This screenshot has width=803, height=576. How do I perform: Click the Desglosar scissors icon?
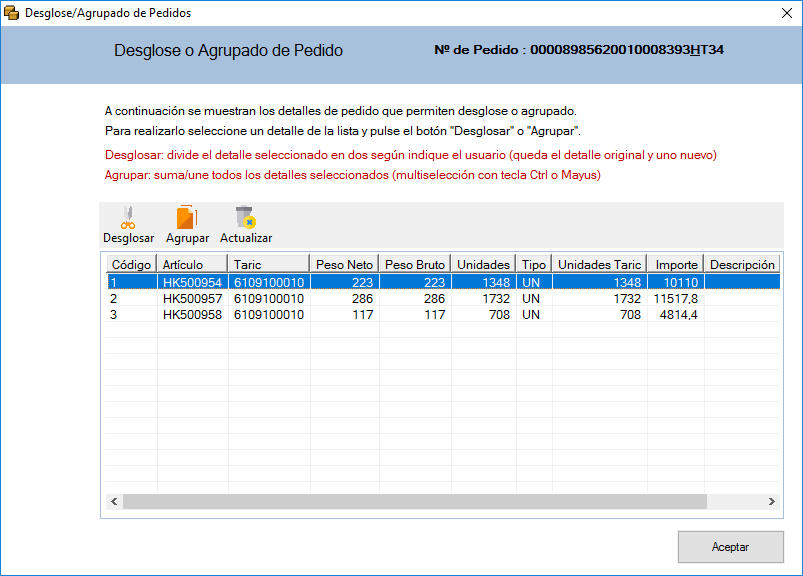128,218
